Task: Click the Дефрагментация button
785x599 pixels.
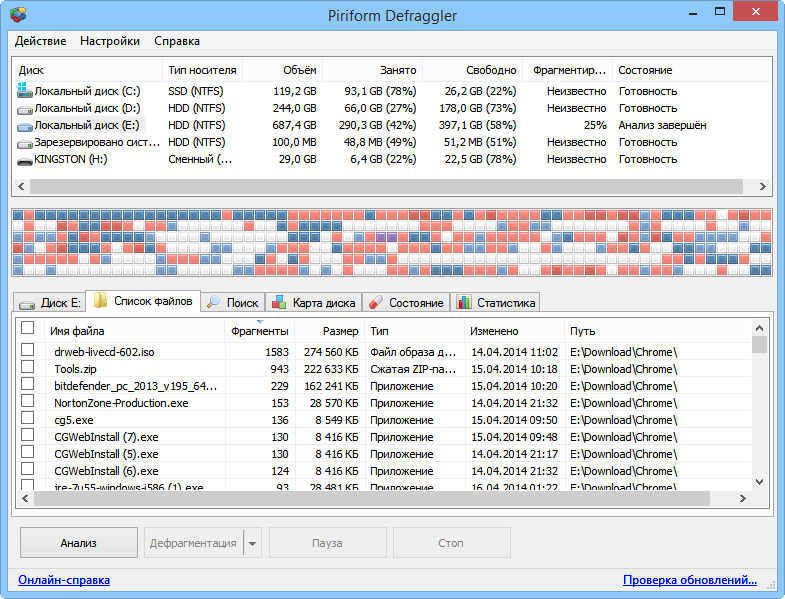Action: coord(193,543)
